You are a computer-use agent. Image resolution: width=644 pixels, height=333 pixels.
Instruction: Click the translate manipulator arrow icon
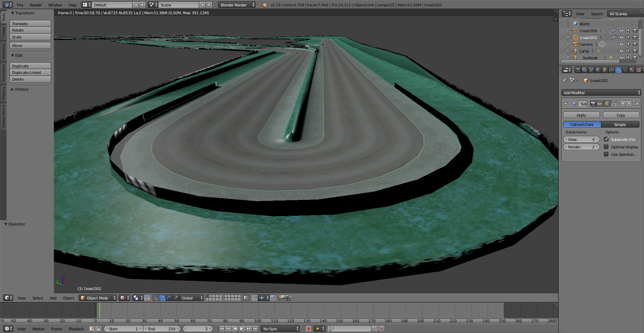coord(162,298)
